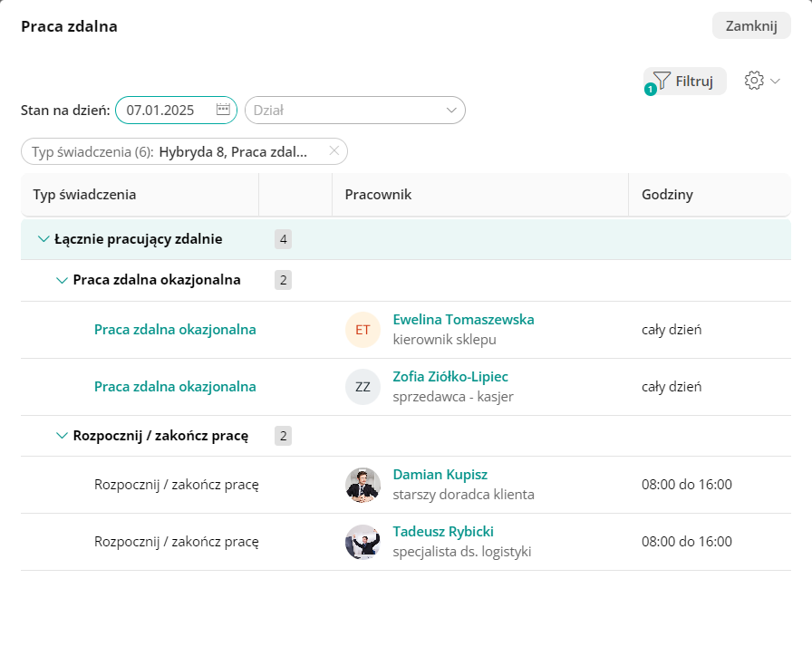Collapse the Praca zdalna okazjonalna group
Screen dimensions: 812x646
click(62, 280)
